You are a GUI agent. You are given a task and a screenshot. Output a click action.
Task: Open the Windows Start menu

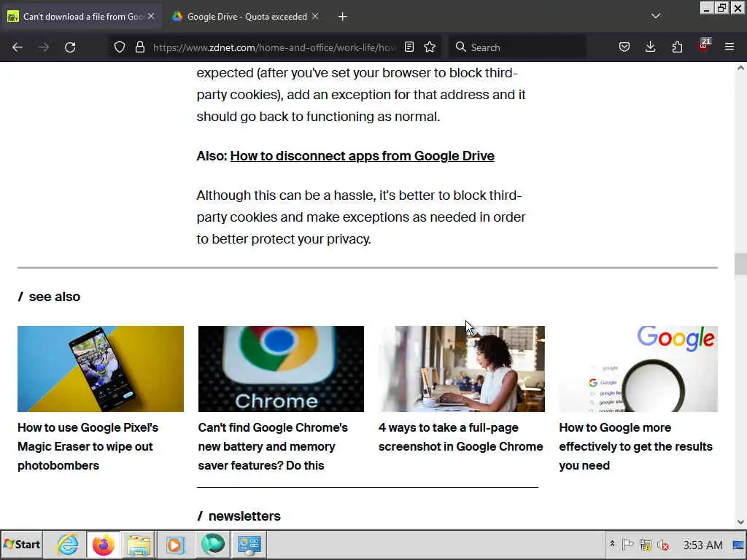pyautogui.click(x=22, y=545)
